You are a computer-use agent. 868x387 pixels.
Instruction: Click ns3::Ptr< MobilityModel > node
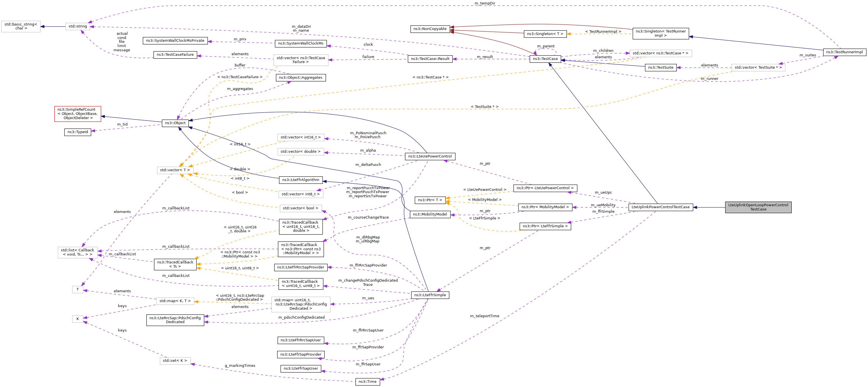545,207
